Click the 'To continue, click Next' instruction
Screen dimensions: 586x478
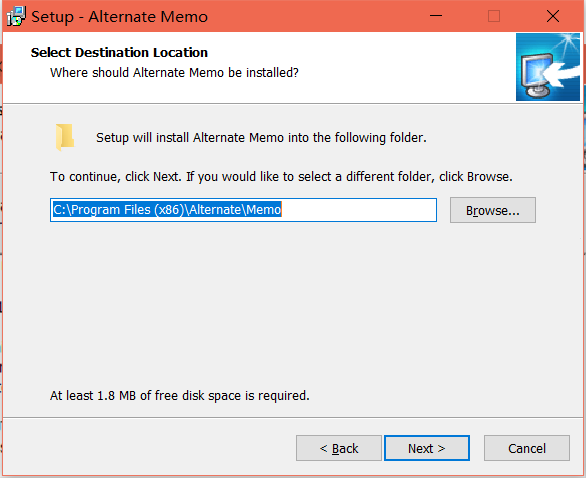(281, 176)
